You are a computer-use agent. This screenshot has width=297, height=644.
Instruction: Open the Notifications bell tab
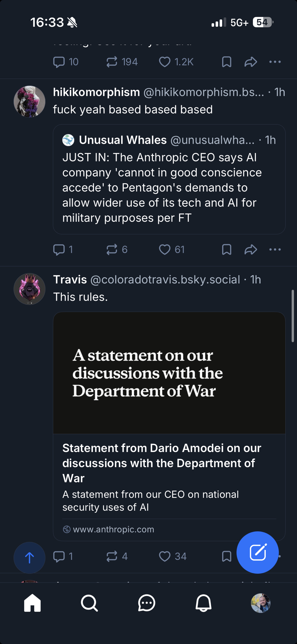click(204, 603)
